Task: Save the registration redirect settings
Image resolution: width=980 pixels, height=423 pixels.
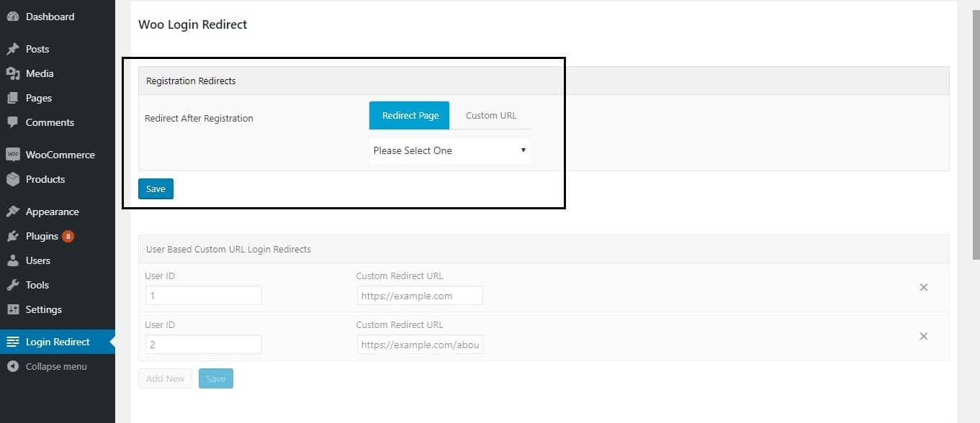Action: tap(156, 188)
